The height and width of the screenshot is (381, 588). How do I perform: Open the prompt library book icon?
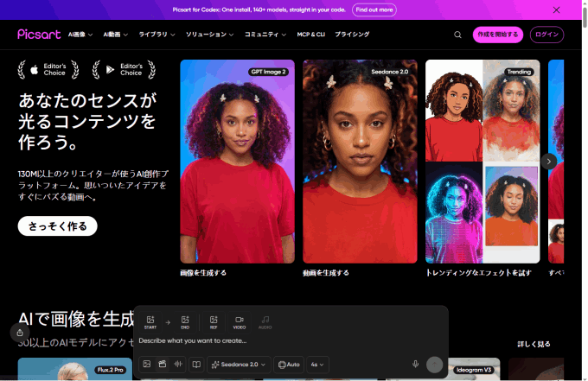(196, 364)
